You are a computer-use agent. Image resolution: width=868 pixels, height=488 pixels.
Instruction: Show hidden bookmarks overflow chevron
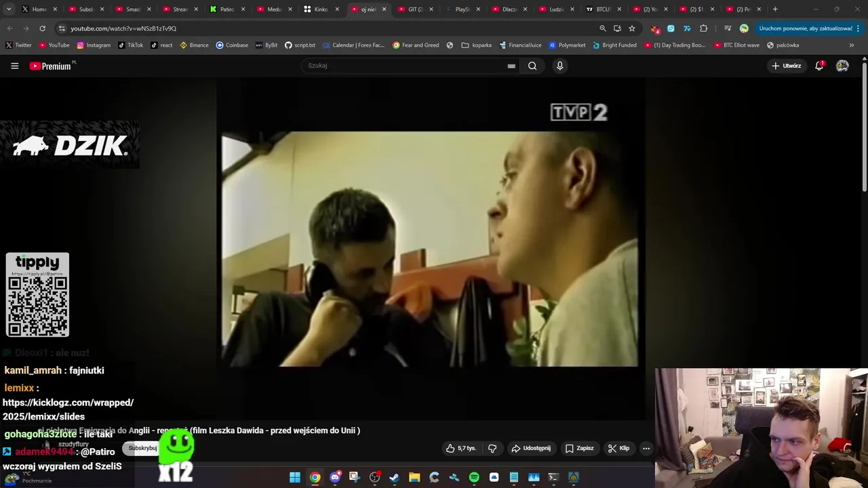[x=852, y=45]
